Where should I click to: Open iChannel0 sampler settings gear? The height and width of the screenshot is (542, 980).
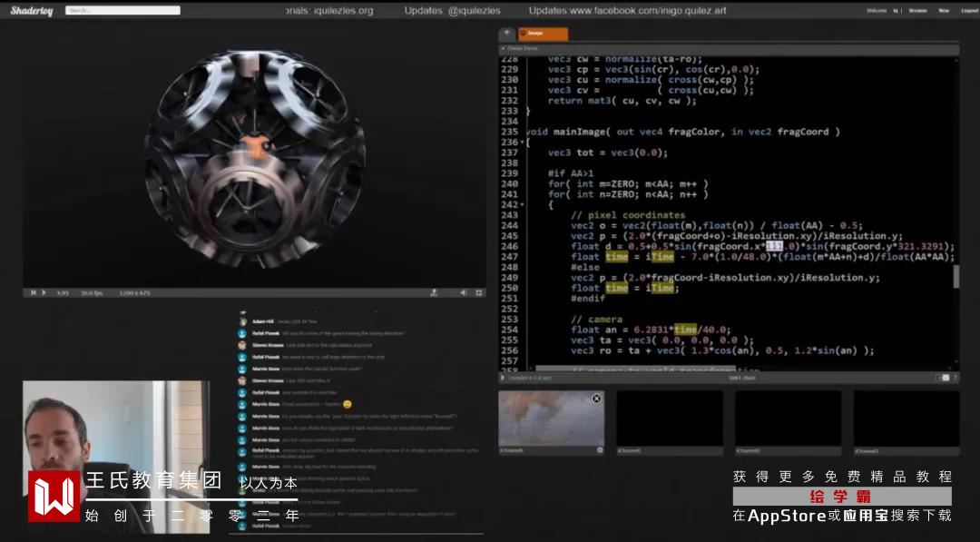[600, 450]
